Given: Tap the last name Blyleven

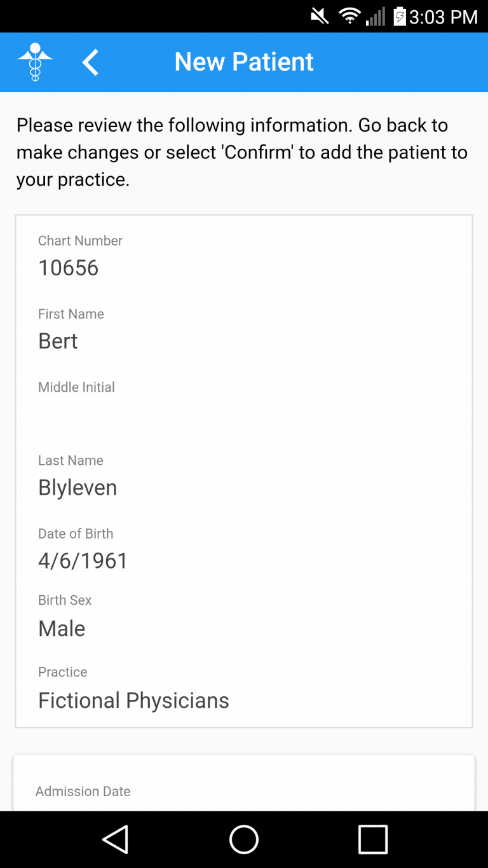Looking at the screenshot, I should click(78, 487).
